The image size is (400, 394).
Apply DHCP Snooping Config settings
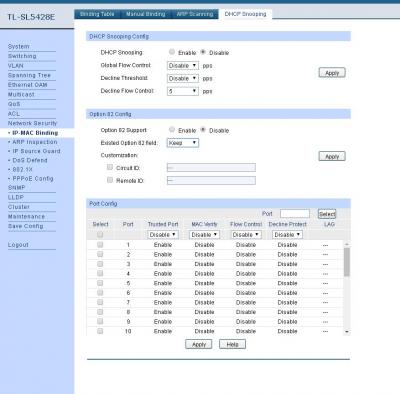332,73
